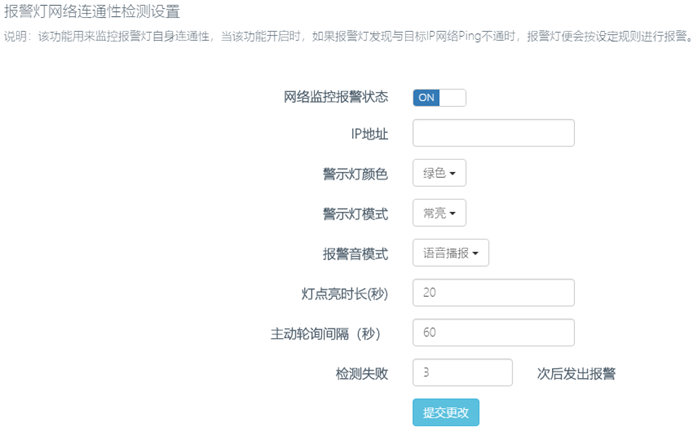This screenshot has width=698, height=436.
Task: Click the IP地址 label text
Action: click(369, 134)
